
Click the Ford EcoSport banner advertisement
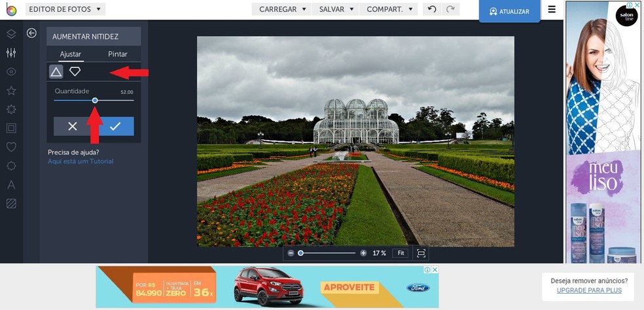coord(268,286)
